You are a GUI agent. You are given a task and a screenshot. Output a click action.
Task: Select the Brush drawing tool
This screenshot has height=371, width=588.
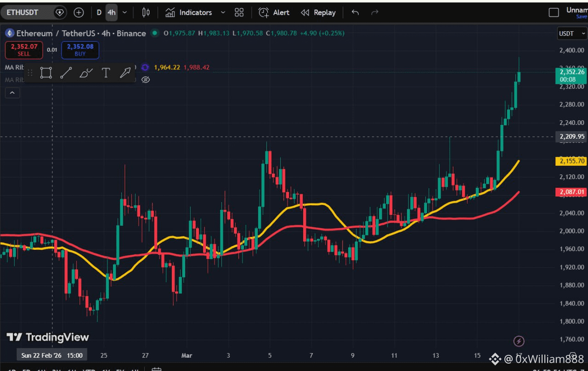pos(86,73)
